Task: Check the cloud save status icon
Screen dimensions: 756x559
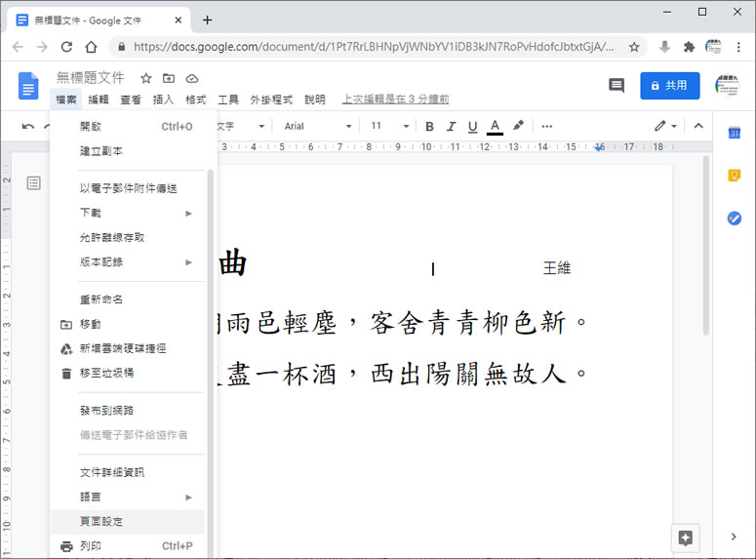Action: [192, 78]
